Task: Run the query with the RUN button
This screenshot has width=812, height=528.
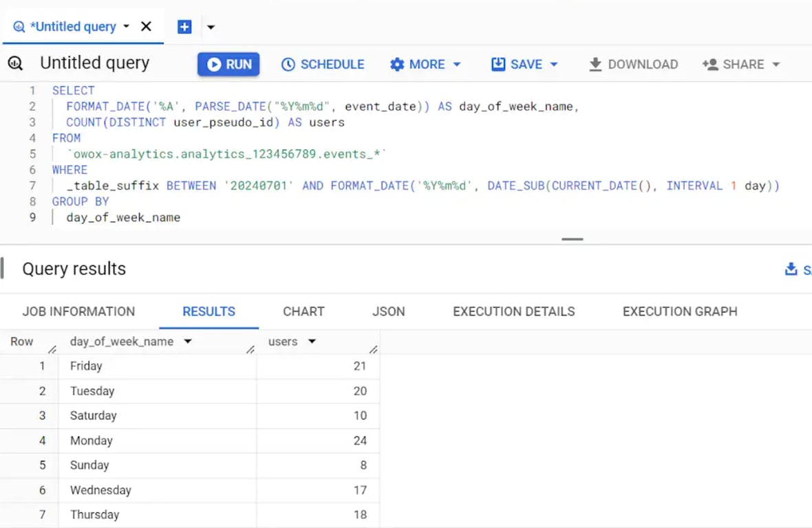Action: pyautogui.click(x=228, y=64)
